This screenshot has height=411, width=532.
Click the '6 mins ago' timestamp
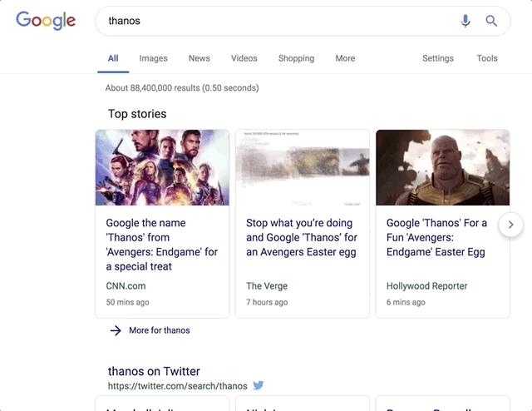coord(406,302)
